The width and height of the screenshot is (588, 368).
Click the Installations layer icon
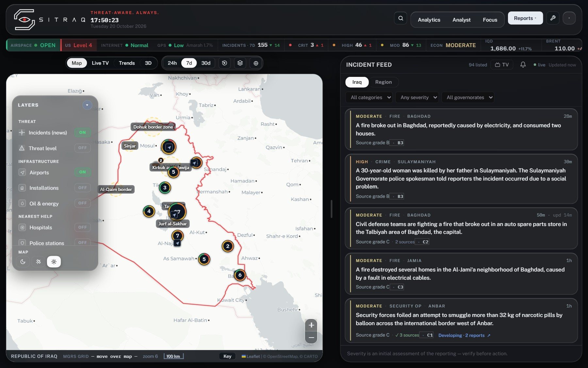point(22,188)
